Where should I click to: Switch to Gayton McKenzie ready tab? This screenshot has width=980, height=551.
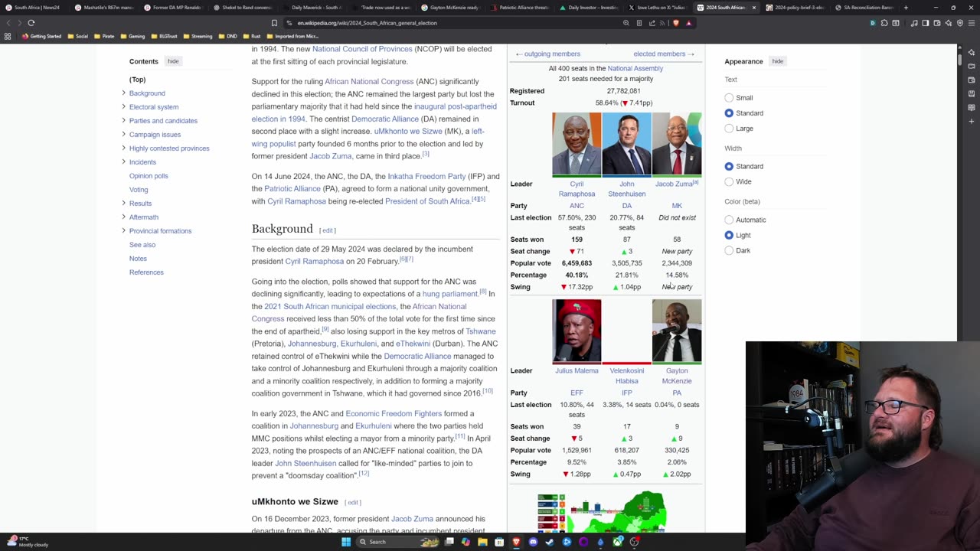[x=452, y=8]
